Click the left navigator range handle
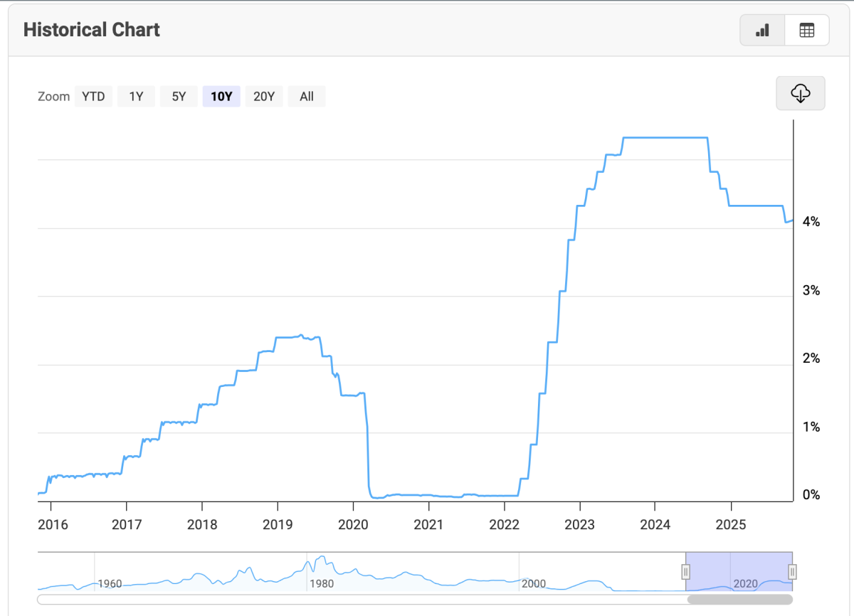 685,571
